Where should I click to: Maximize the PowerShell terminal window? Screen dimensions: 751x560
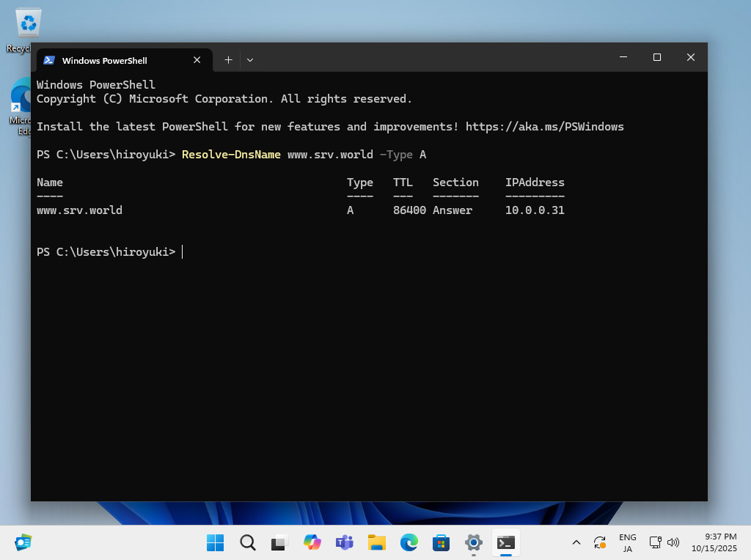pos(657,57)
